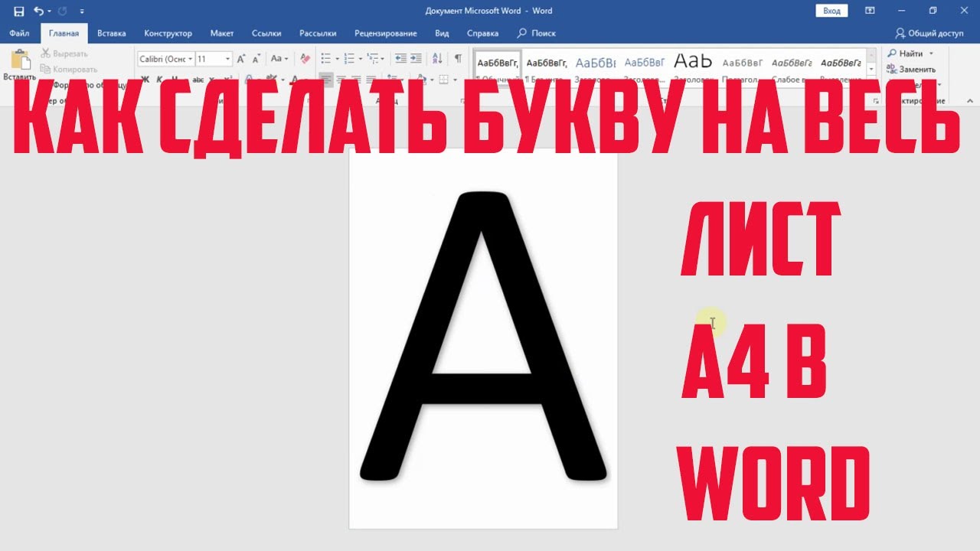This screenshot has width=980, height=551.
Task: Open the font size dropdown arrow
Action: click(x=228, y=59)
